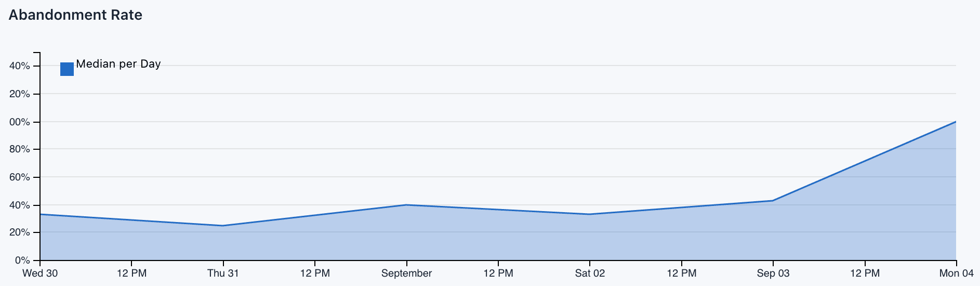Click the September x-axis label
The height and width of the screenshot is (286, 980).
click(406, 274)
